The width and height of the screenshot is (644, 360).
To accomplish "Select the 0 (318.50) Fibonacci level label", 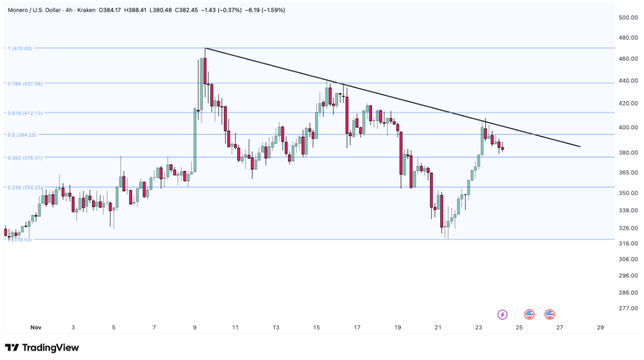I will click(x=20, y=240).
